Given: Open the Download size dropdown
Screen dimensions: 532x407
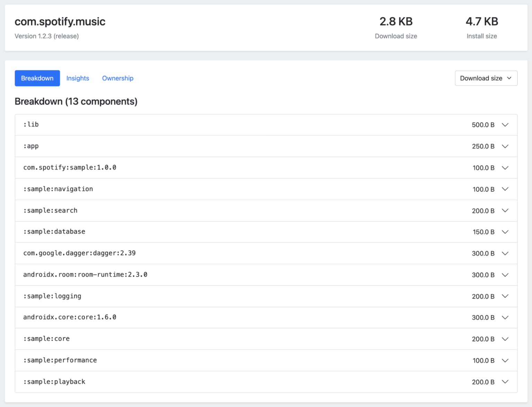Looking at the screenshot, I should click(x=486, y=78).
